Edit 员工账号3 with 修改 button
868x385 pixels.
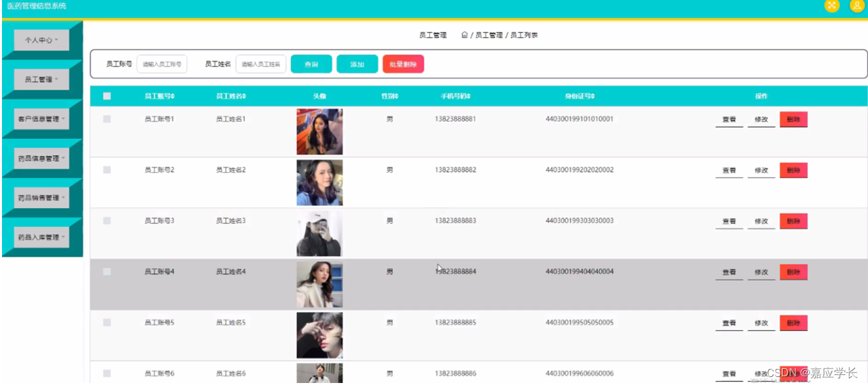click(761, 221)
